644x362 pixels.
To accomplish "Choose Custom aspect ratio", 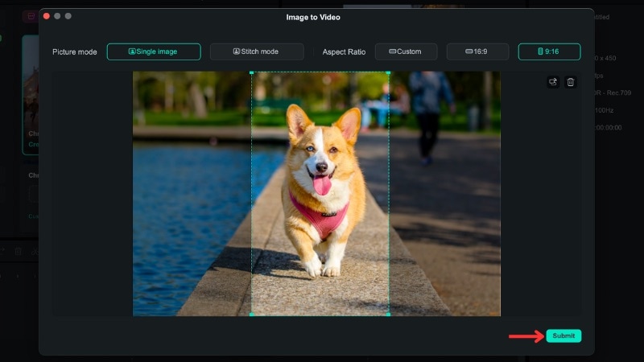I will pyautogui.click(x=406, y=51).
